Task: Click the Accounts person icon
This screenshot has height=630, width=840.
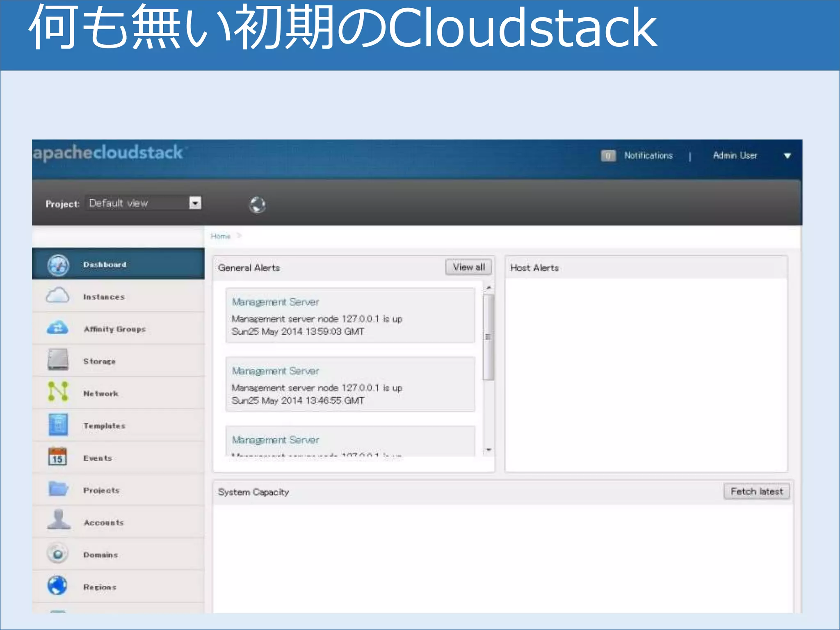Action: point(59,520)
